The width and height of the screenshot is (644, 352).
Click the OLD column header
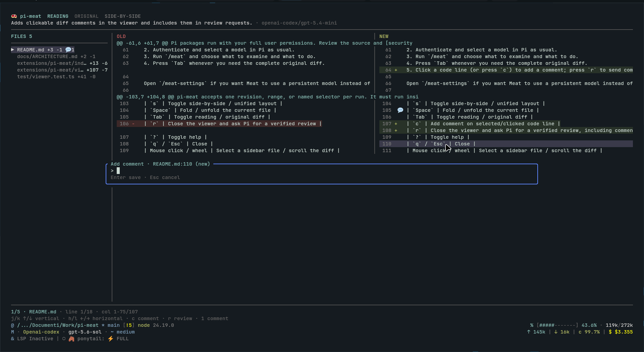click(121, 36)
